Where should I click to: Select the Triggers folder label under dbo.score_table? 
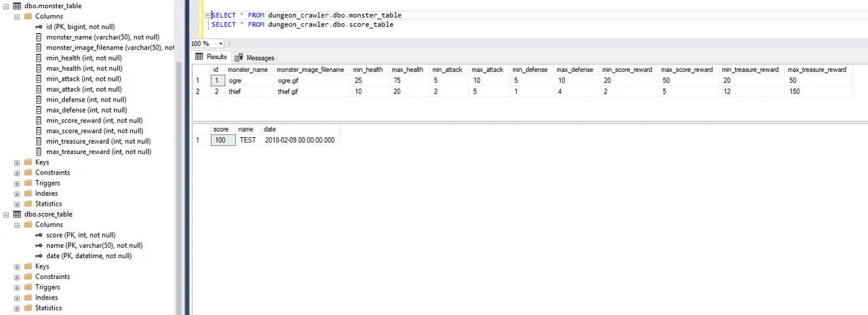click(x=47, y=287)
